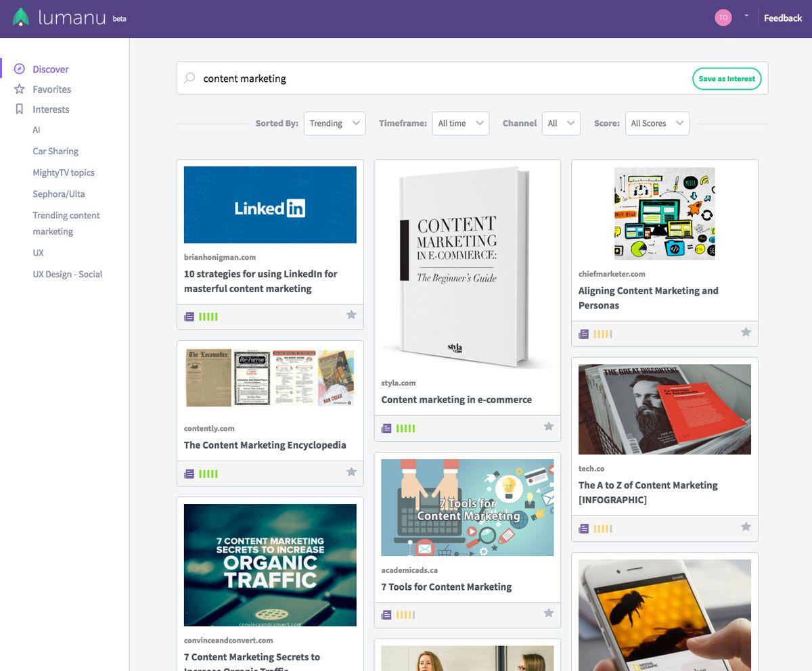
Task: Click the styla.com source label
Action: click(x=399, y=384)
